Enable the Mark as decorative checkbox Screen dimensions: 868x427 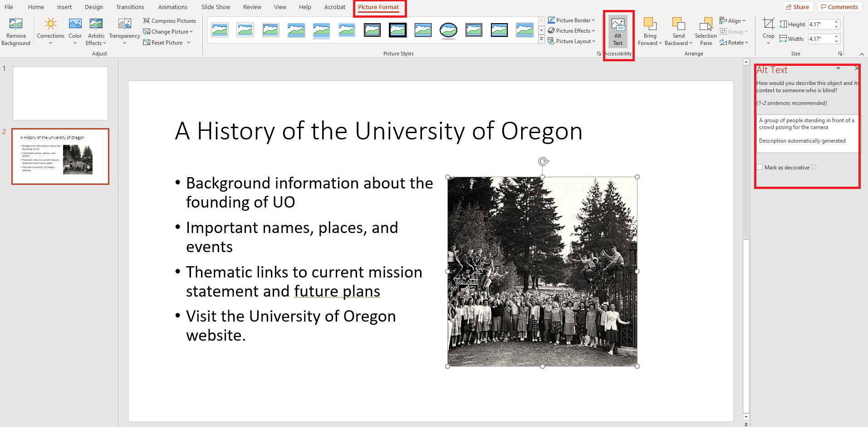tap(760, 167)
